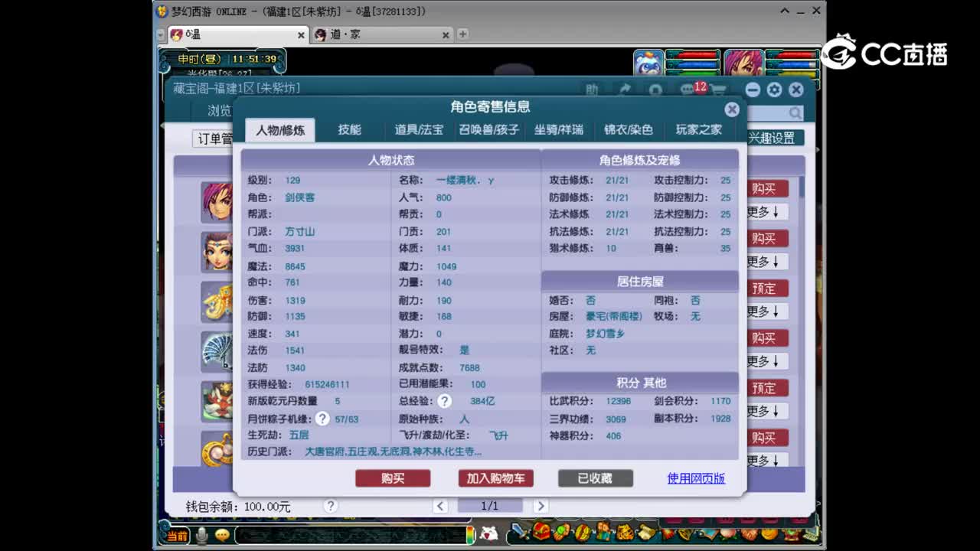980x551 pixels.
Task: Select the playing cards listing thumbnail
Action: (217, 351)
